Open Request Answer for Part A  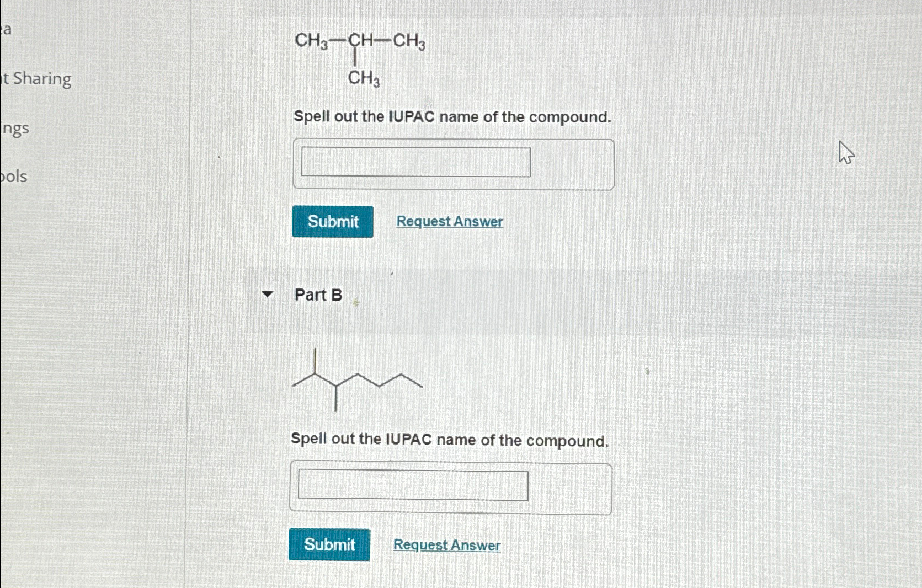(x=449, y=222)
